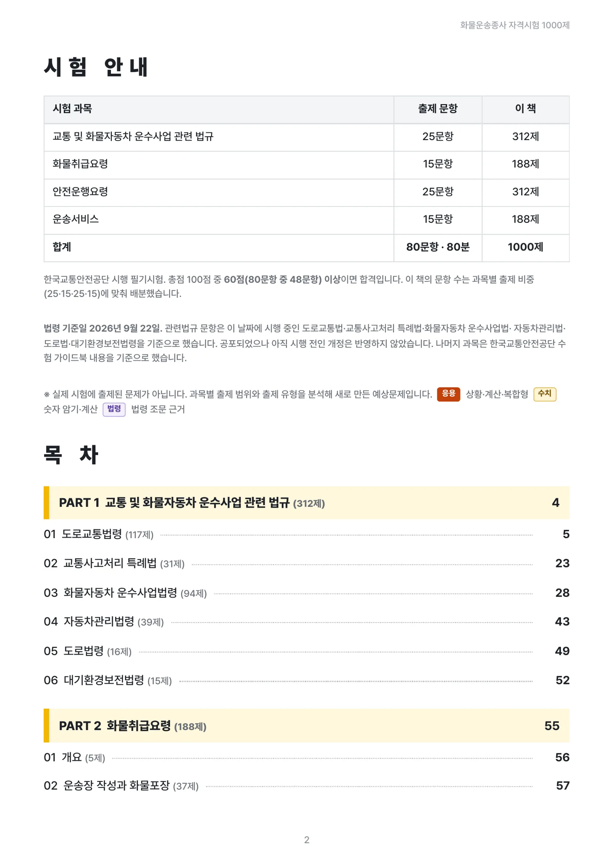Go to 03 화물자동차 운수사업법령 entry
This screenshot has height=868, width=614.
point(306,592)
